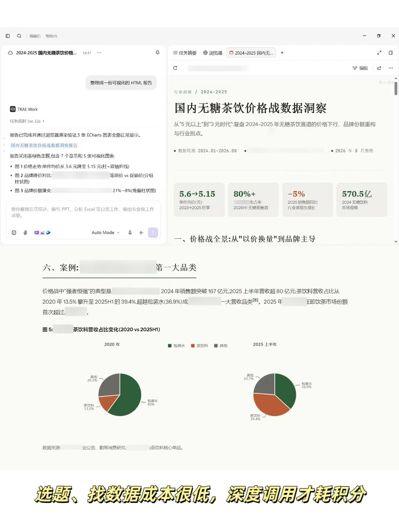Click the user message 整理成一份可视化的 HTML 报告

pos(121,83)
